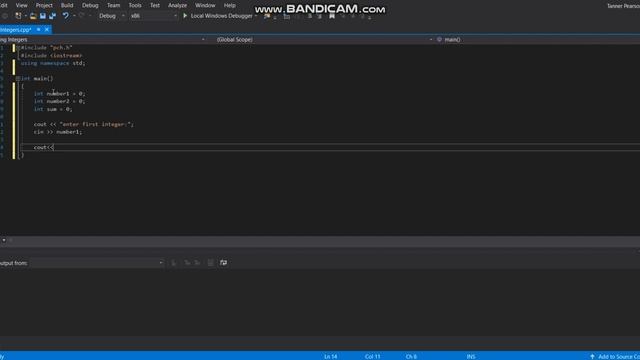Viewport: 640px width, 360px height.
Task: Select the Integers.cpp editor tab
Action: [16, 29]
